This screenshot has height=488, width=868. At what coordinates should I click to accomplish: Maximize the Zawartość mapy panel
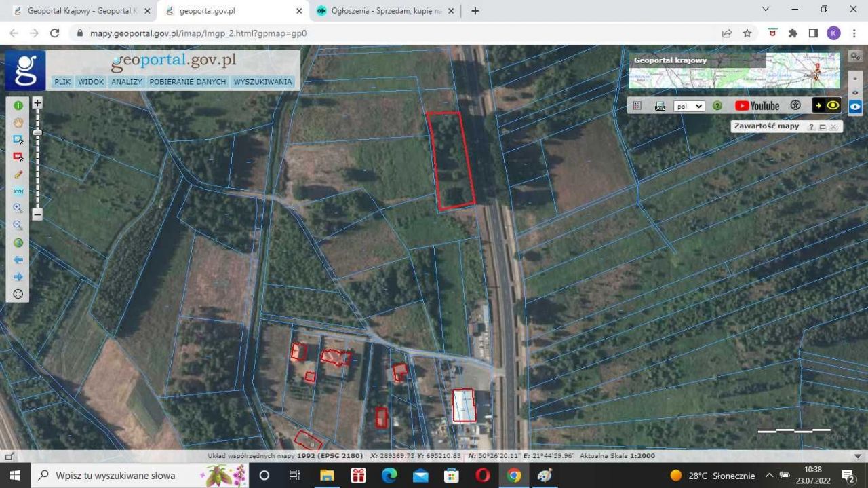(823, 127)
